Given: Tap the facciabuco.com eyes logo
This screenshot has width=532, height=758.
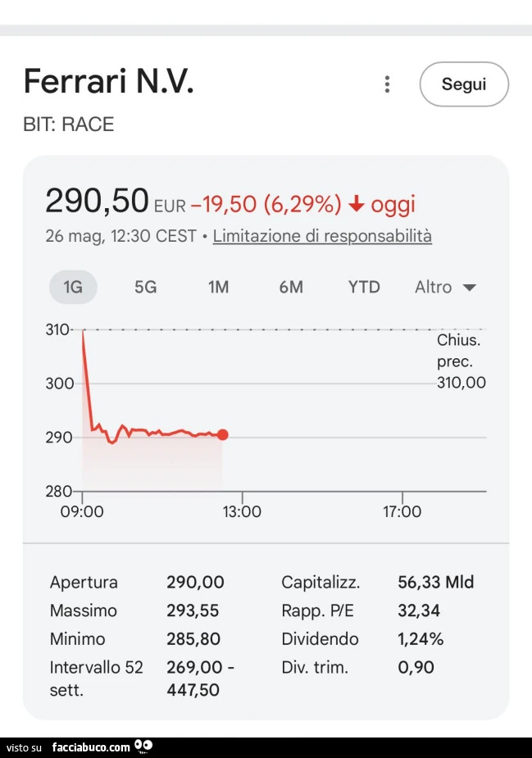Looking at the screenshot, I should [x=143, y=747].
